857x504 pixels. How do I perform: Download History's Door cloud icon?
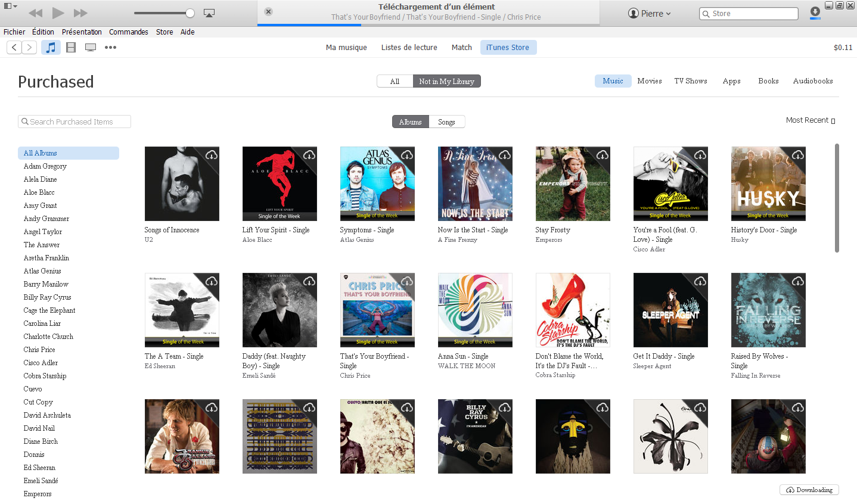coord(798,155)
